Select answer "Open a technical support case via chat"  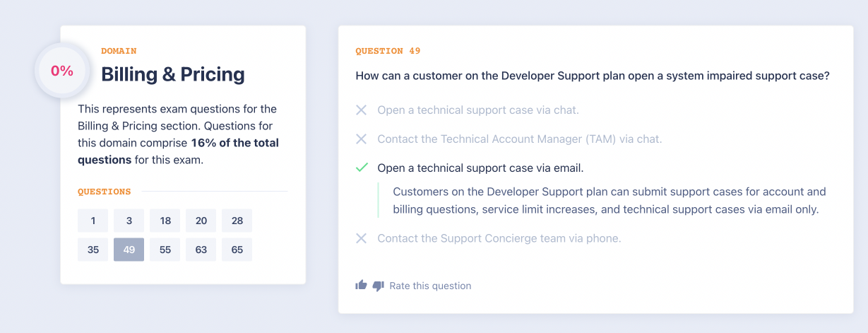pos(478,110)
